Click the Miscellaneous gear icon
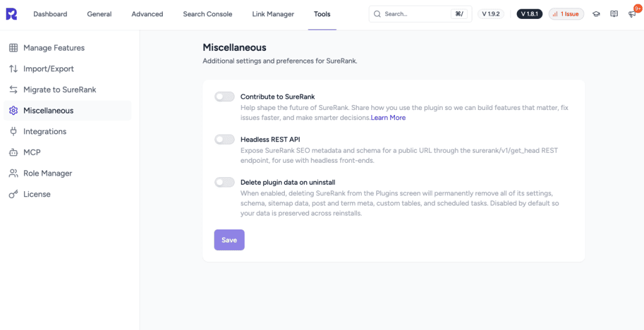Viewport: 644px width, 330px height. 13,111
